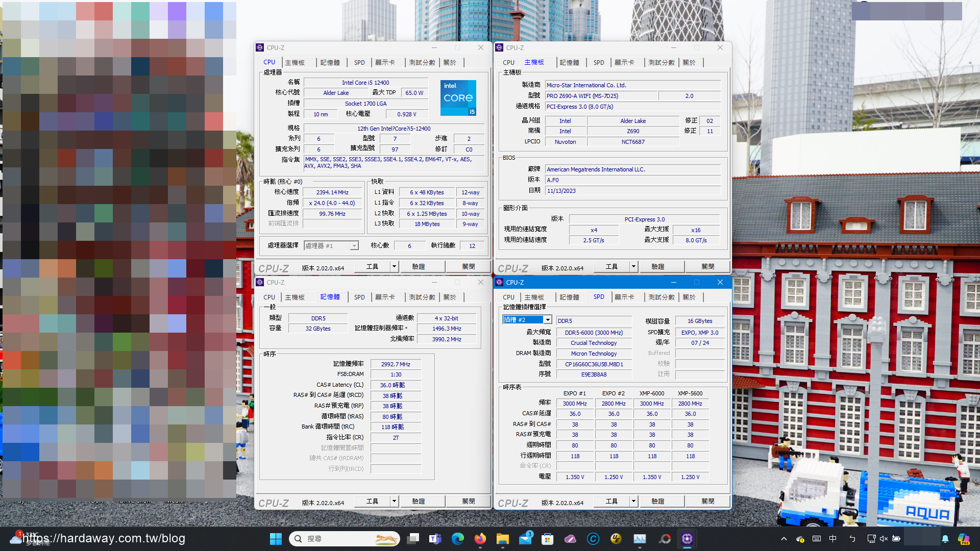
Task: Open the notifications bell icon
Action: click(945, 539)
